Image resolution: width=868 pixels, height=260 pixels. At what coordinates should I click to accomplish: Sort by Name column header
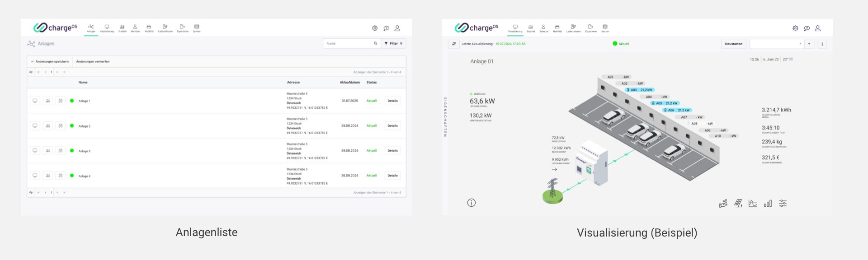click(x=83, y=82)
